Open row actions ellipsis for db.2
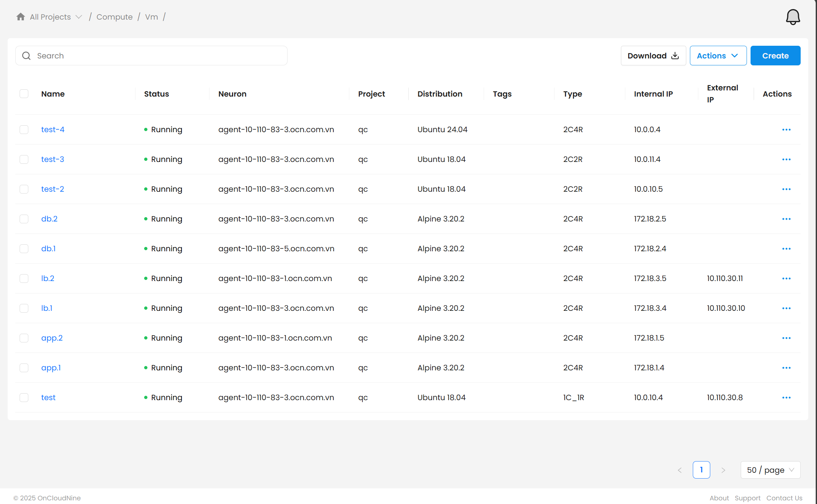This screenshot has width=817, height=504. 786,219
